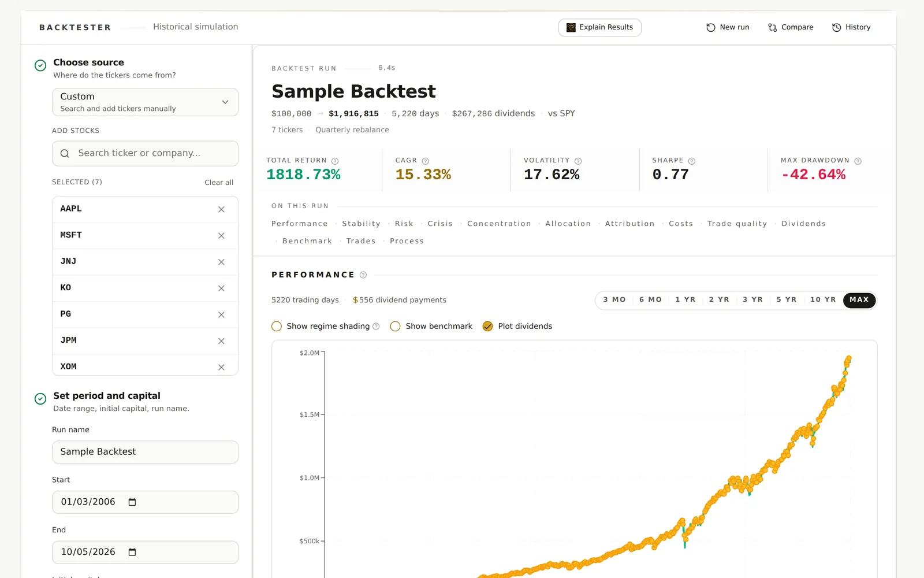
Task: Click the CAGR info icon
Action: [426, 161]
